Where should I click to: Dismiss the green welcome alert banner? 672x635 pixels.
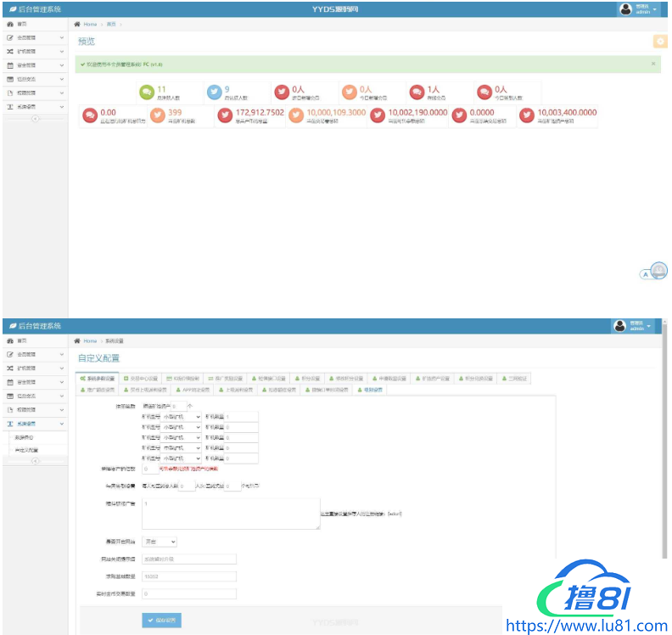(652, 64)
